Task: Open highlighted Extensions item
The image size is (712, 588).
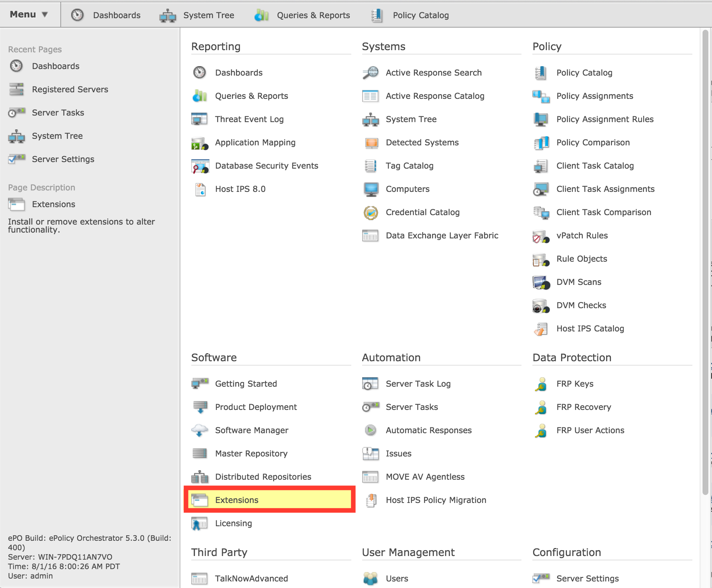Action: point(269,500)
